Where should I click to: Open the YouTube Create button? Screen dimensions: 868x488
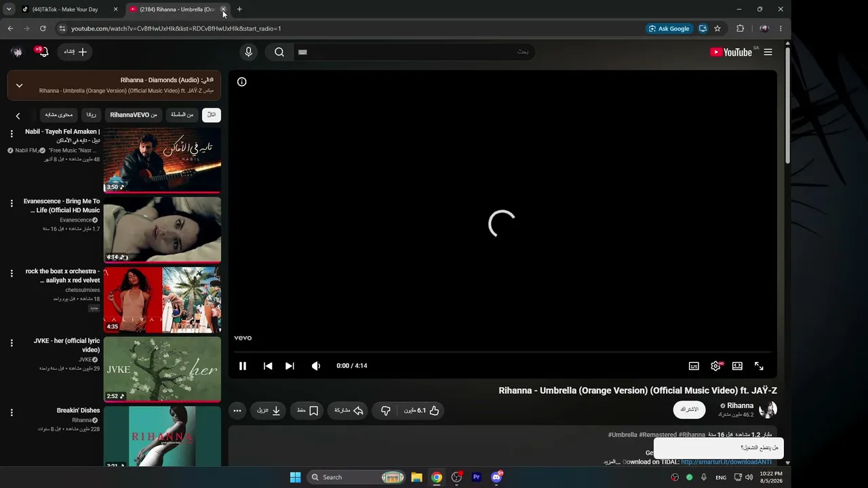(75, 52)
